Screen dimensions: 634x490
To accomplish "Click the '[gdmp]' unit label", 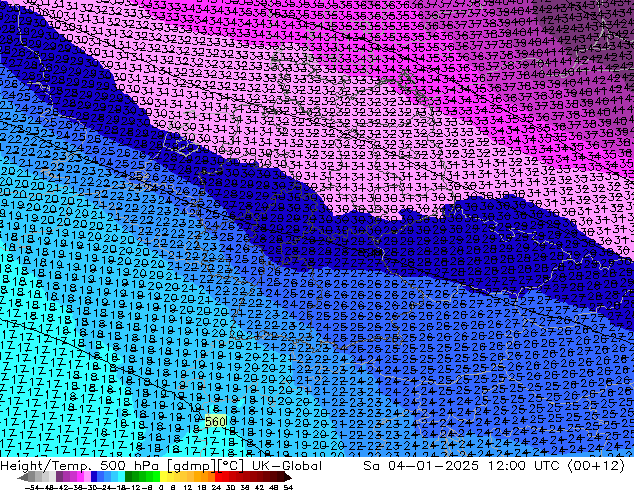I will [x=191, y=466].
